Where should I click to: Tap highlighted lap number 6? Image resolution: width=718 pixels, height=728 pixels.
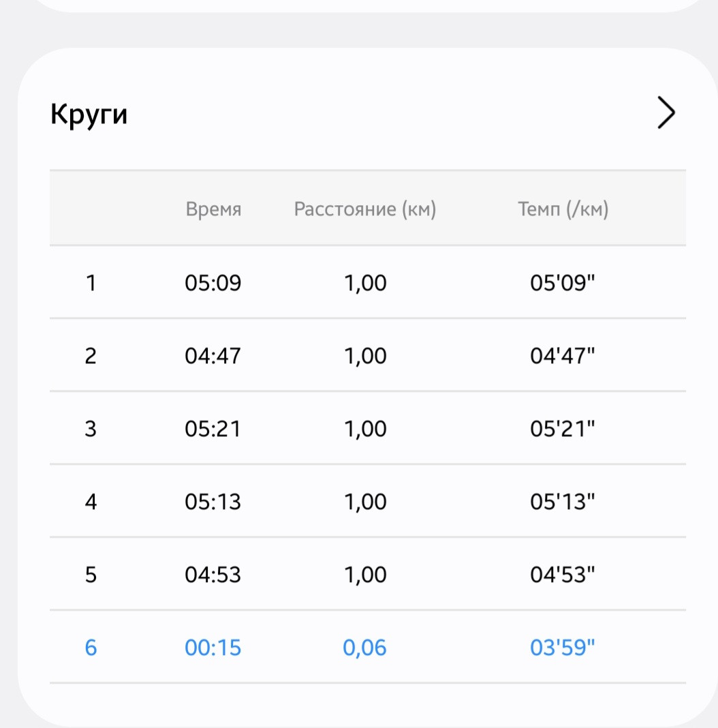(91, 647)
